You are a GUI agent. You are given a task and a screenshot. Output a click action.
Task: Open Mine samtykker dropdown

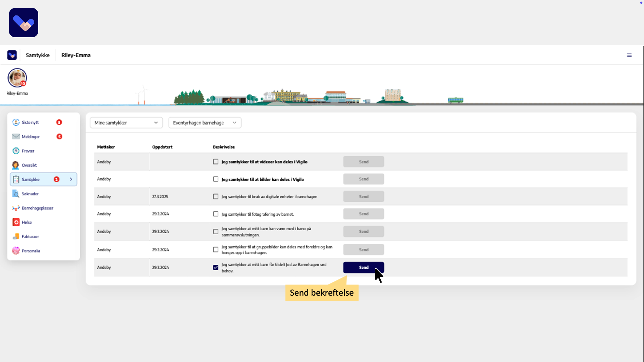click(126, 123)
